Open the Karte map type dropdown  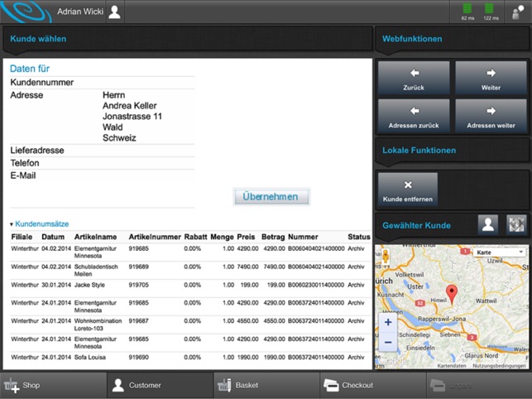[x=499, y=252]
